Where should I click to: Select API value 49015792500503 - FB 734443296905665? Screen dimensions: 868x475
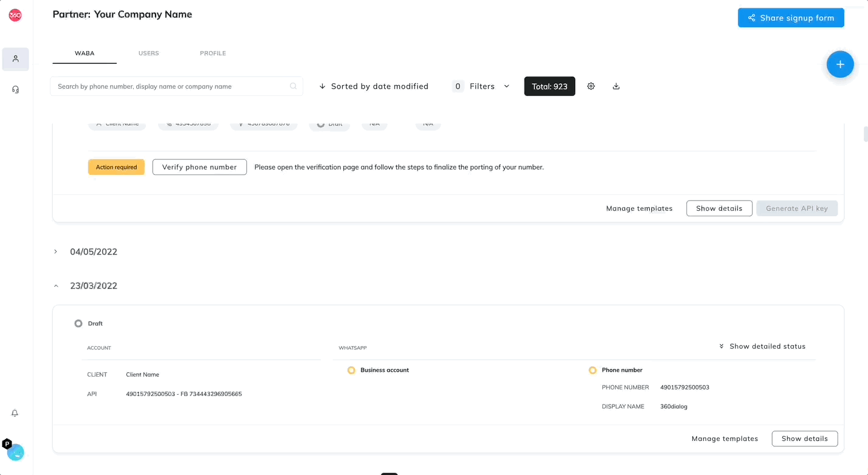pyautogui.click(x=184, y=394)
